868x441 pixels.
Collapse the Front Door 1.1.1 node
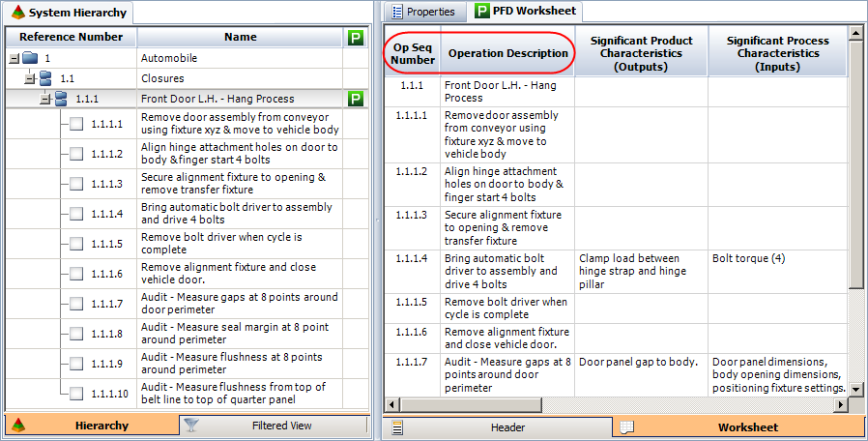click(44, 99)
